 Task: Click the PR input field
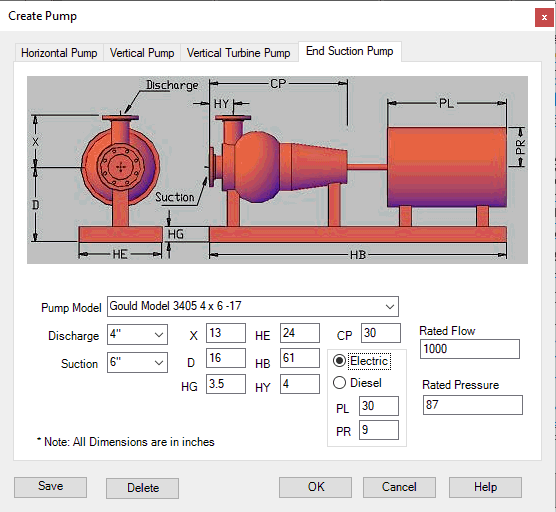(379, 430)
